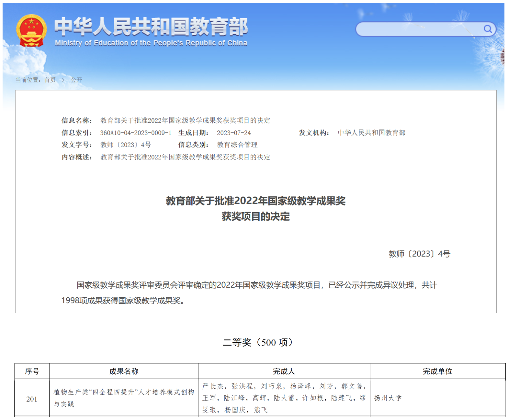This screenshot has height=420, width=508.
Task: Click the 信息类别 value 教育综合管理
Action: [x=237, y=145]
